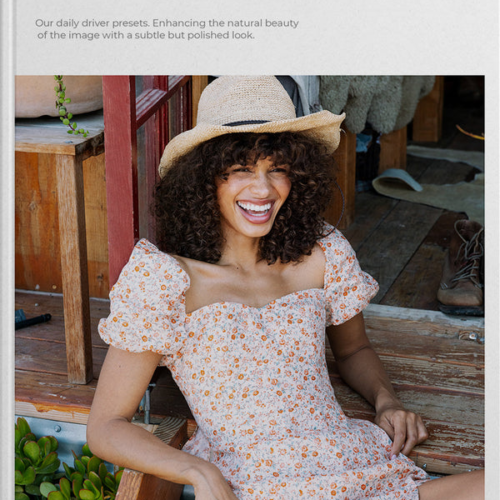Click the "subtle but polished look" text line
Image resolution: width=500 pixels, height=500 pixels.
point(146,35)
